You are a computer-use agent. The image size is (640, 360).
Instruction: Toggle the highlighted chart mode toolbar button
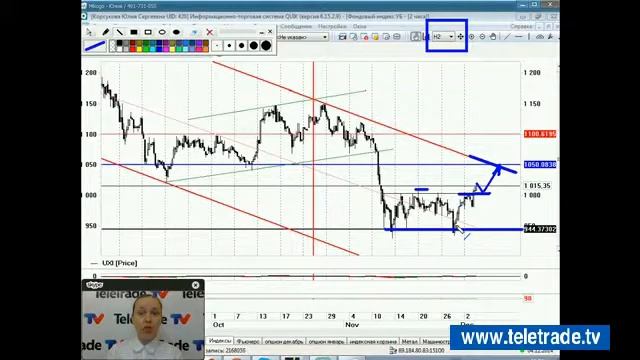click(416, 37)
